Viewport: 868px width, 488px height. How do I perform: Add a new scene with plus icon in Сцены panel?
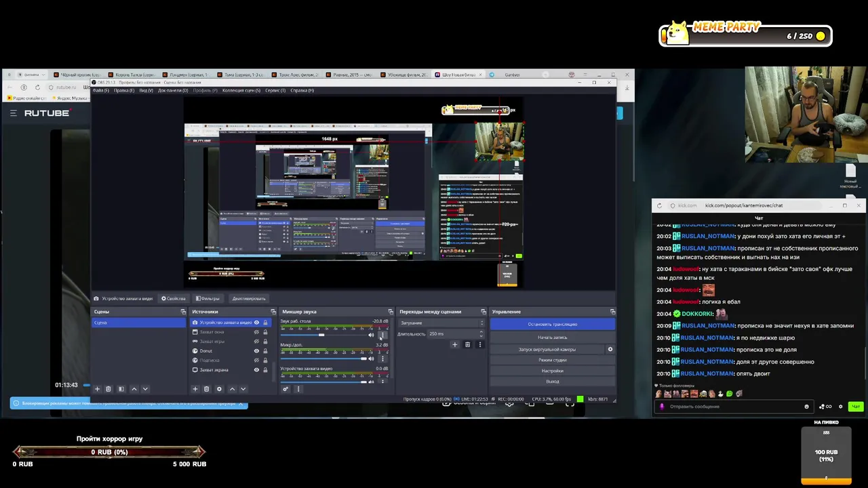97,389
